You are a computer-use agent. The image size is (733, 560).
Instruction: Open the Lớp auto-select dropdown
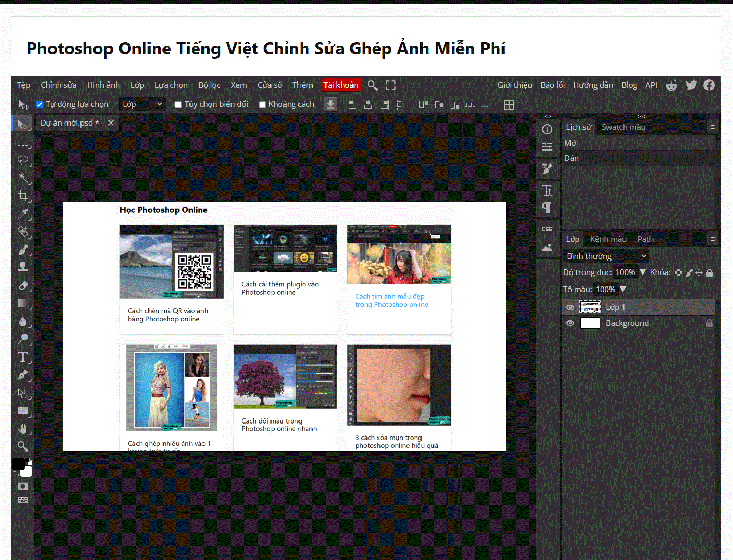pos(142,104)
